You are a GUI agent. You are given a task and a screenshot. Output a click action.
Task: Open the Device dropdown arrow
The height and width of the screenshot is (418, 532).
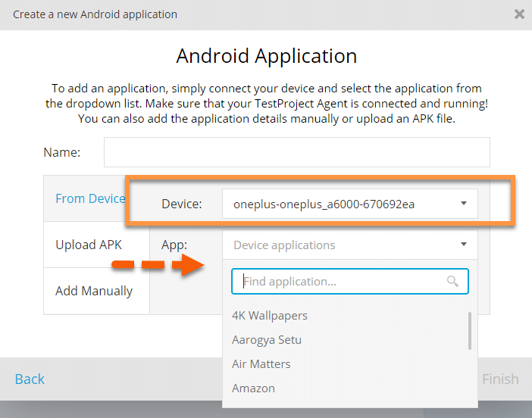[464, 204]
